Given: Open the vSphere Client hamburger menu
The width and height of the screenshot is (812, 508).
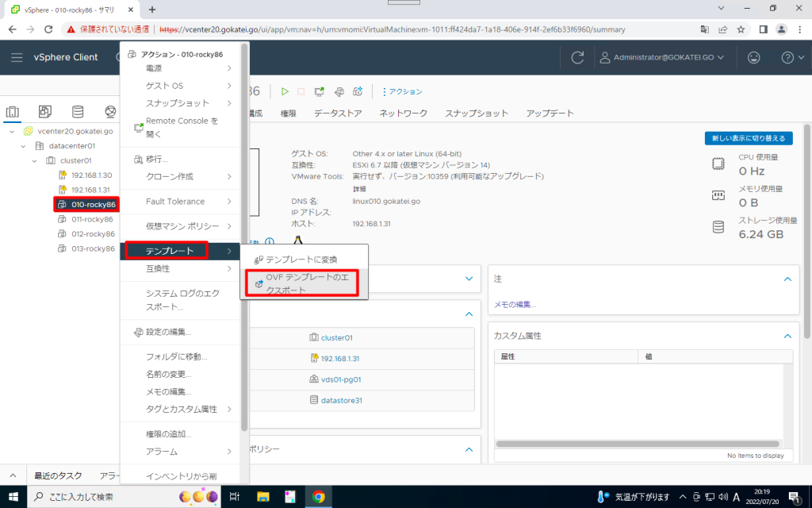Looking at the screenshot, I should click(17, 57).
